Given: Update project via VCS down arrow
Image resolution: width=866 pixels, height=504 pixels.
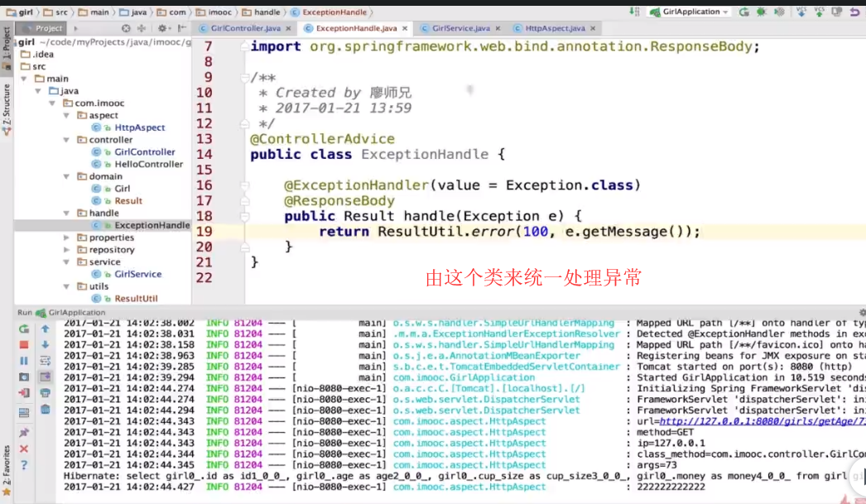Looking at the screenshot, I should tap(801, 12).
